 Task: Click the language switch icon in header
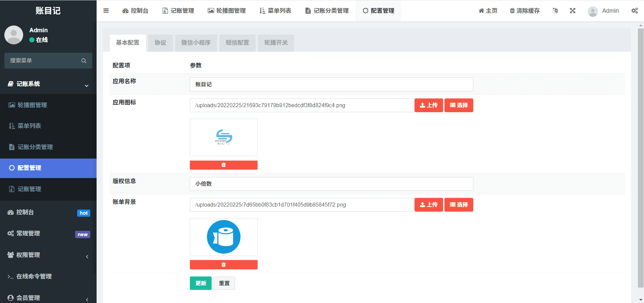click(x=555, y=11)
